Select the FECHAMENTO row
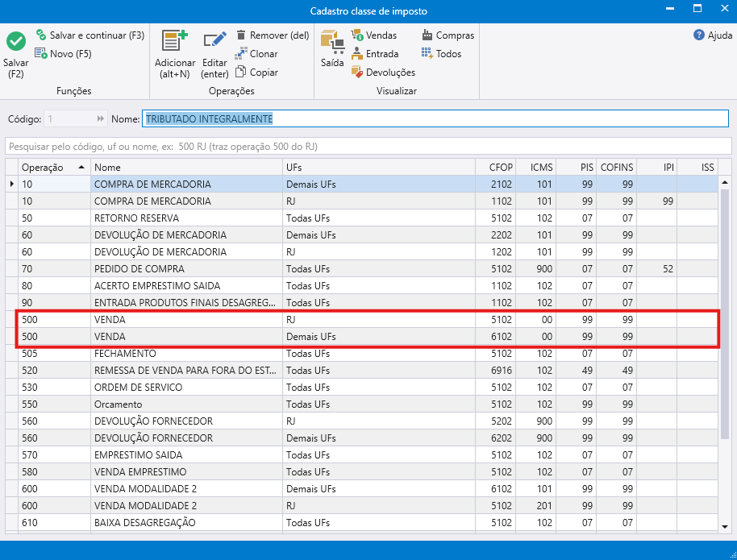The image size is (737, 560). pos(362,353)
